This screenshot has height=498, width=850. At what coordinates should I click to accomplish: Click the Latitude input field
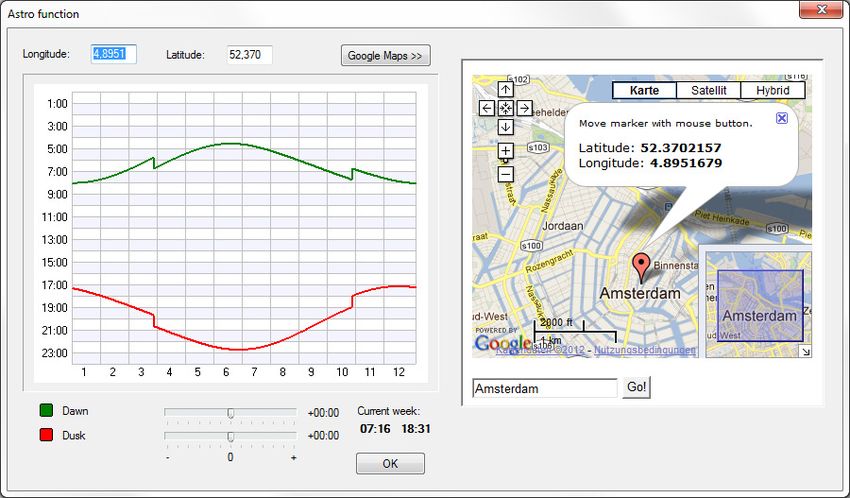click(249, 55)
